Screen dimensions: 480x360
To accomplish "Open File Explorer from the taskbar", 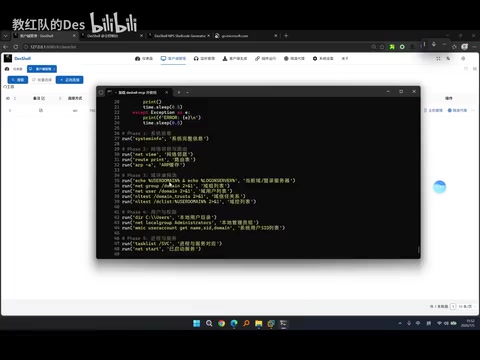I will pos(259,323).
